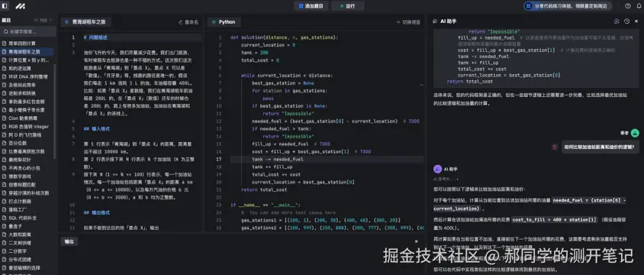
Task: Click the user avatar in chat
Action: (x=635, y=133)
